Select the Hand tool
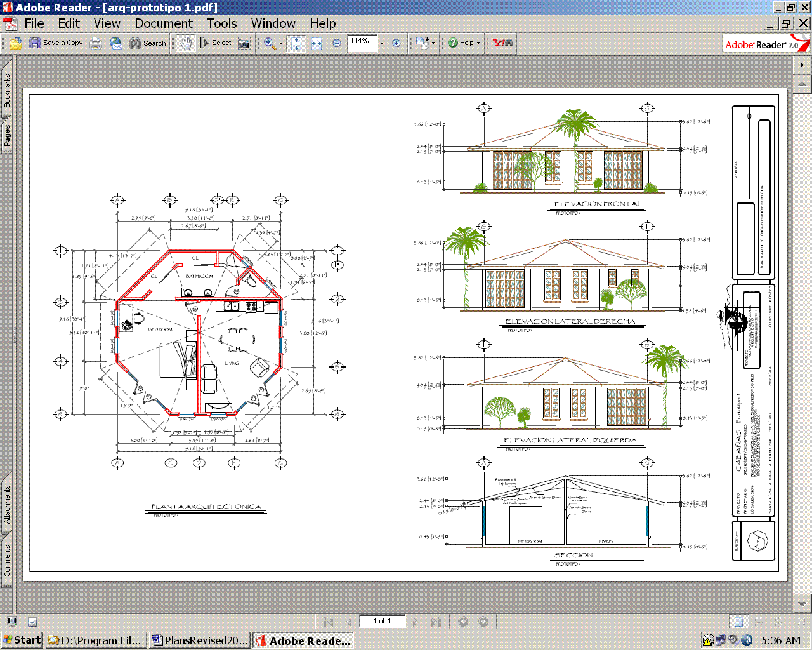812x650 pixels. pos(185,43)
